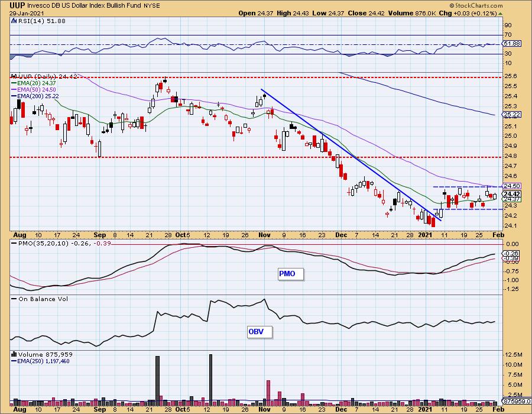This screenshot has height=414, width=532.
Task: Click the blue PMO annotation box
Action: (x=291, y=274)
